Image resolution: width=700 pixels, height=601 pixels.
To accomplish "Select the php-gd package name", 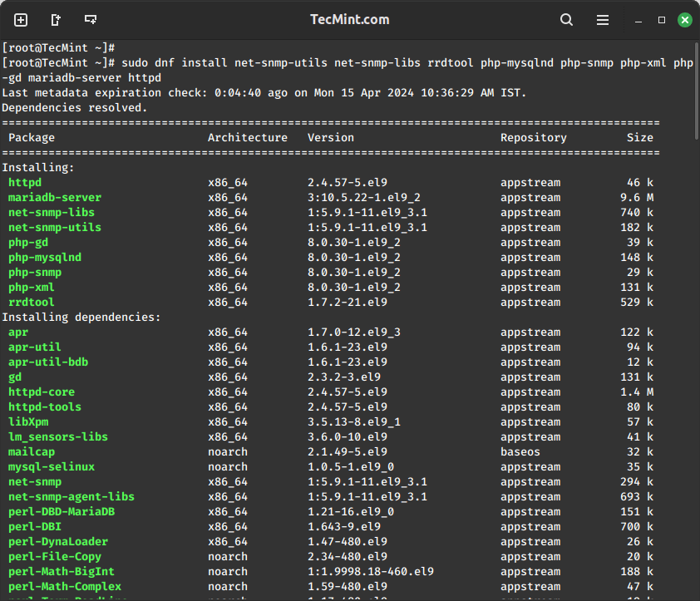I will [28, 243].
